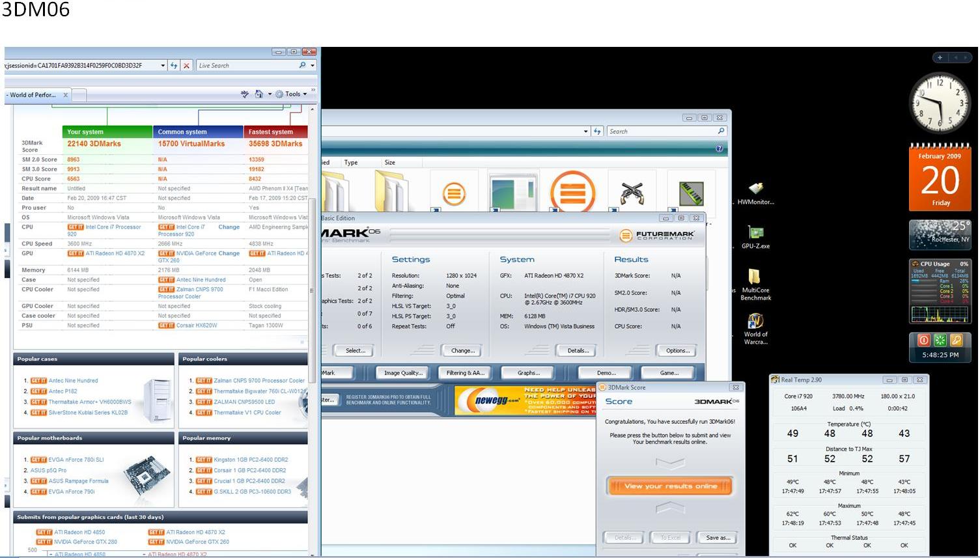Open Graphs... in 3DMark06

(528, 373)
